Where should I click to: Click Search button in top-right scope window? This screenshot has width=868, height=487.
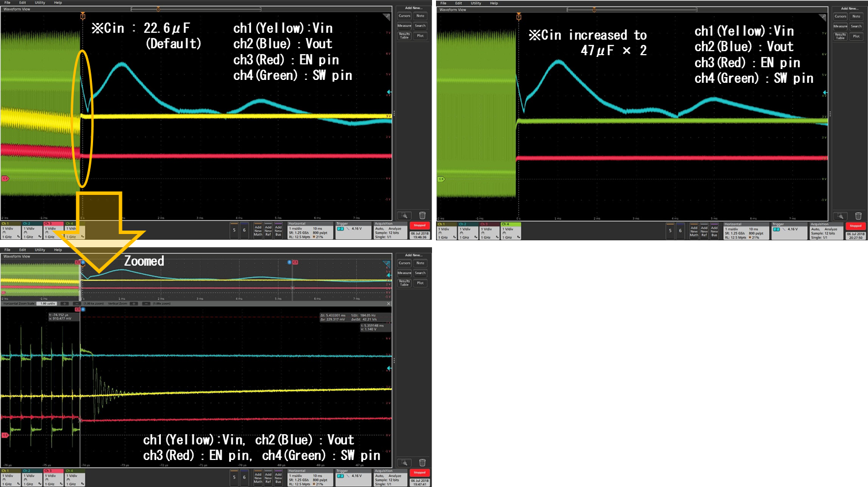(x=857, y=26)
